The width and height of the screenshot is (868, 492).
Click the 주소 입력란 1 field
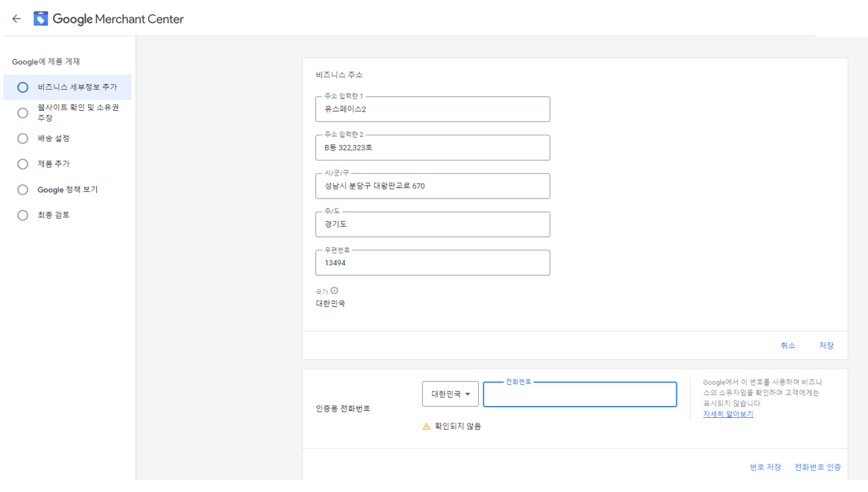432,109
